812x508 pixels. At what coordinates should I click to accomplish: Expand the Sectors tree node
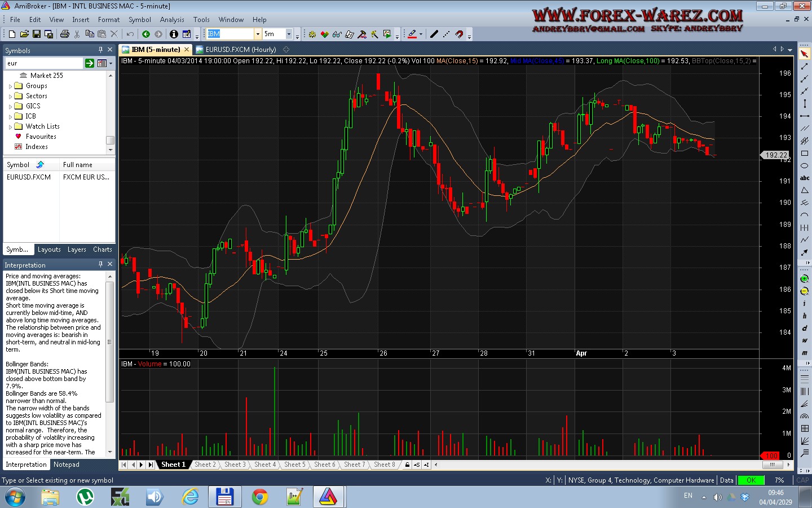tap(10, 97)
